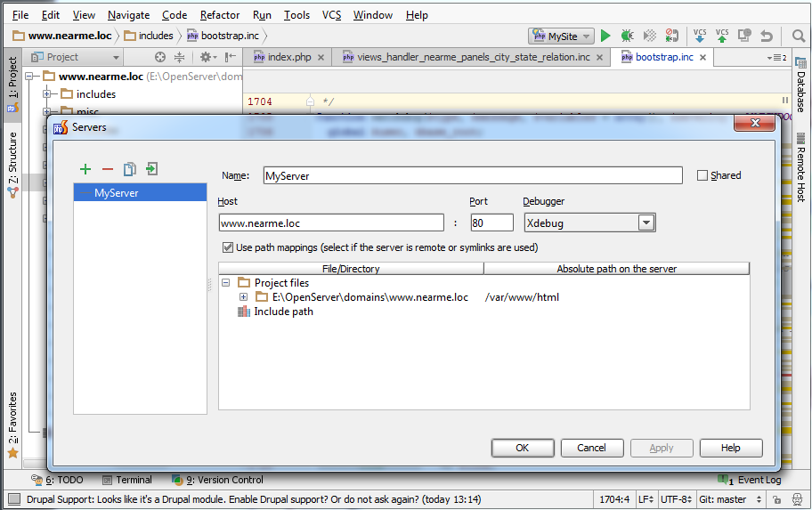Open the Project view selector dropdown

coord(116,58)
